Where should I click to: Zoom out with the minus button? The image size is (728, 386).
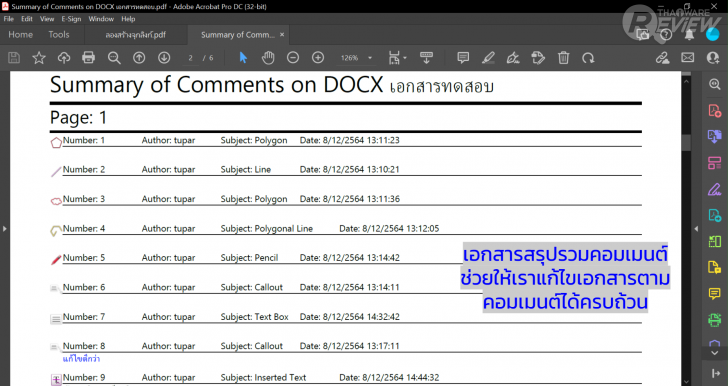(x=293, y=58)
